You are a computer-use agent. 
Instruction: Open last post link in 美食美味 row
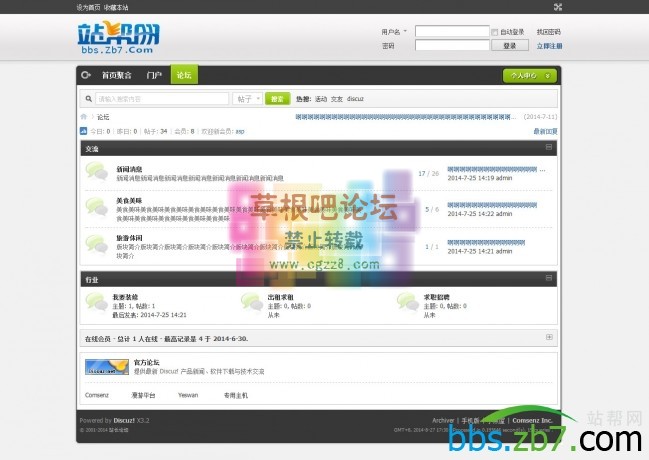(x=492, y=205)
